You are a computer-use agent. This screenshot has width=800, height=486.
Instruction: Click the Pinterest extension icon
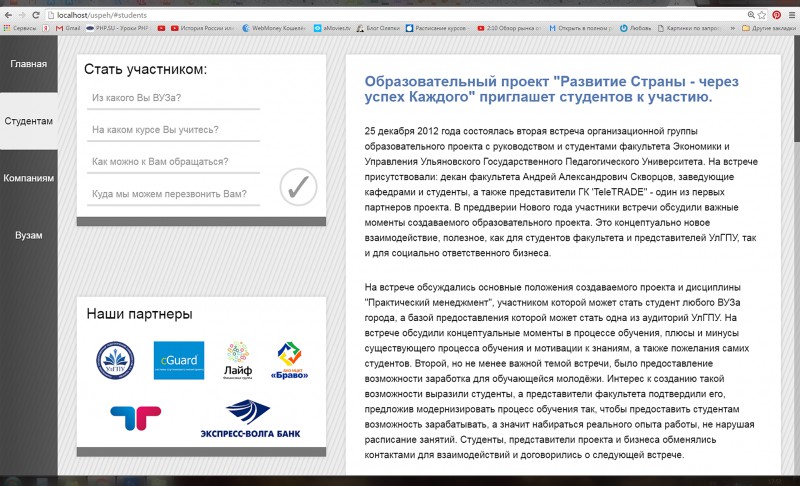(777, 15)
